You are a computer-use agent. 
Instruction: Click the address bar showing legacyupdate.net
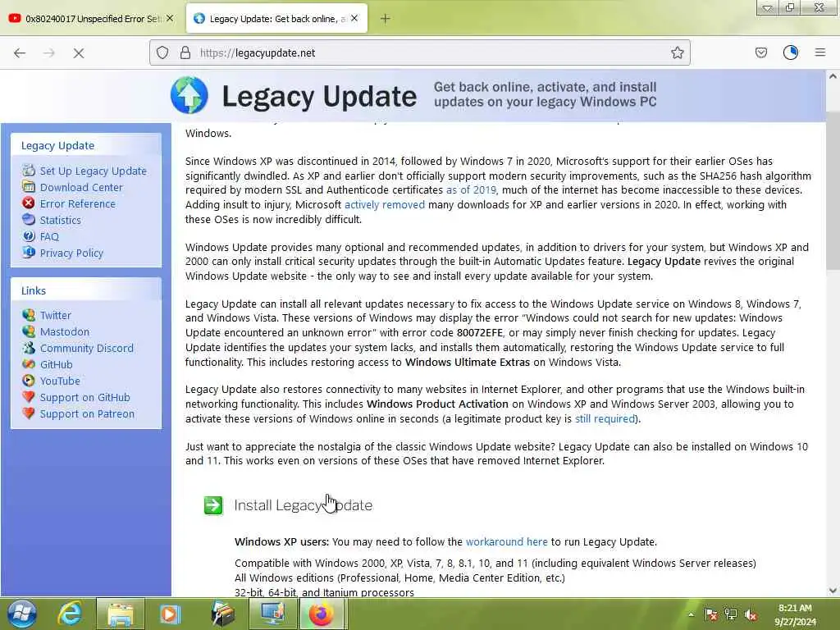[x=419, y=52]
